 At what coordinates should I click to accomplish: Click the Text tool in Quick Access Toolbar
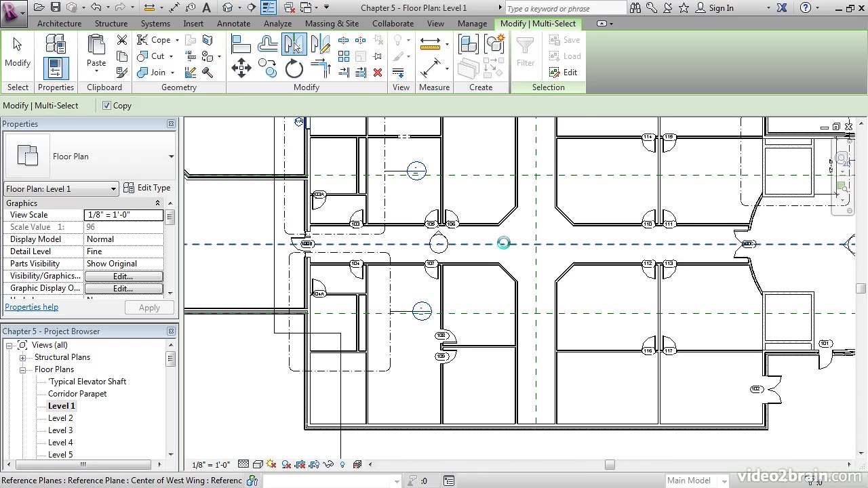click(x=206, y=7)
